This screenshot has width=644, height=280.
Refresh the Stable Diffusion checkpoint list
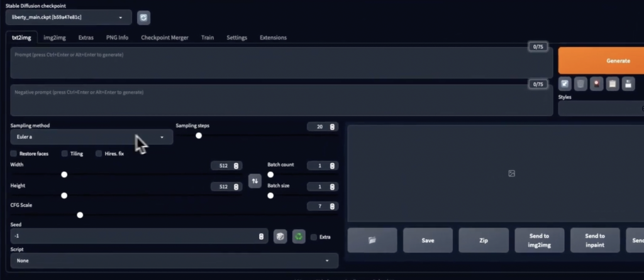(x=143, y=18)
